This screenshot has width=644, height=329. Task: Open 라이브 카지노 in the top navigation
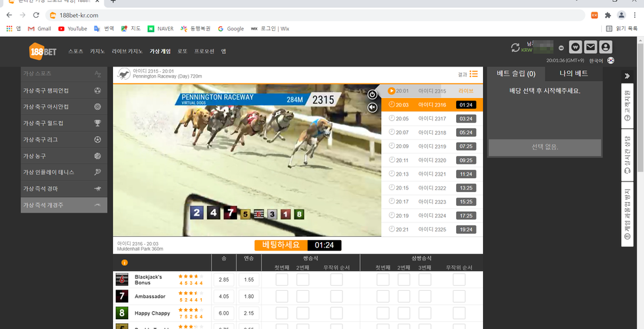coord(127,51)
